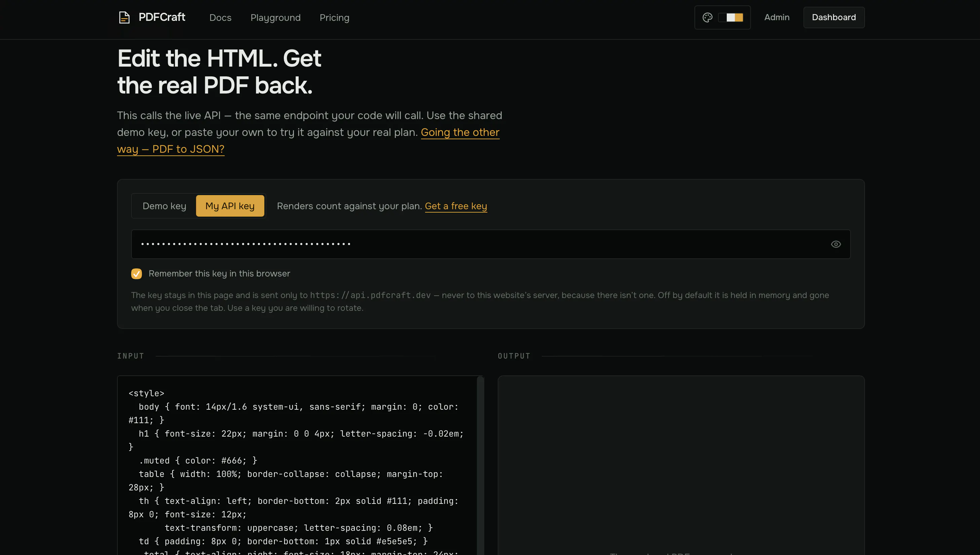Uncheck Remember this key in this browser
The image size is (980, 555).
pos(137,274)
